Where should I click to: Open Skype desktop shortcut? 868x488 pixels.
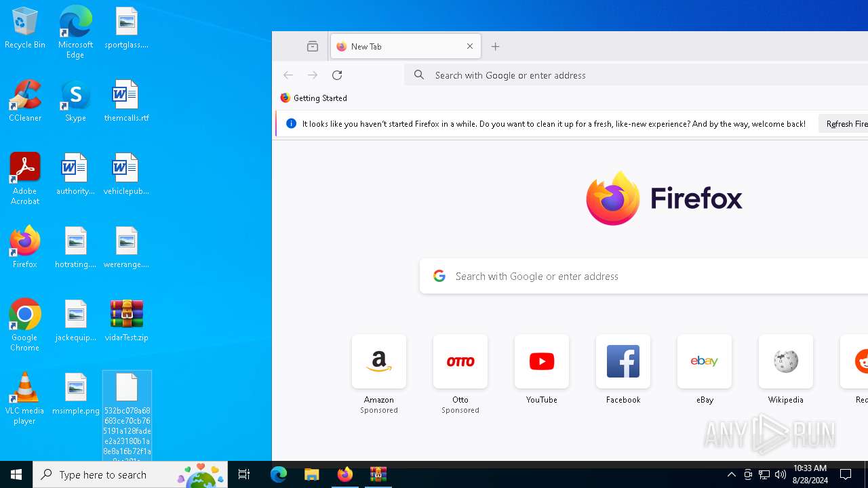click(x=75, y=102)
